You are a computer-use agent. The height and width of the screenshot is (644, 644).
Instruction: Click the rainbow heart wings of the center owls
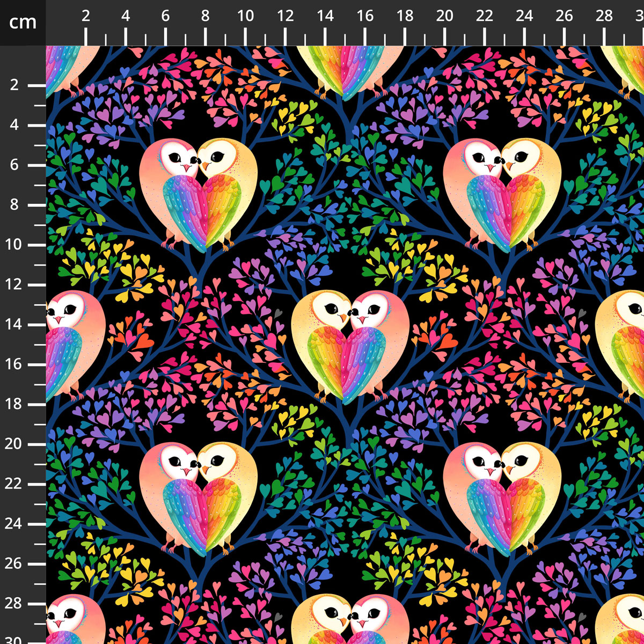tap(350, 365)
